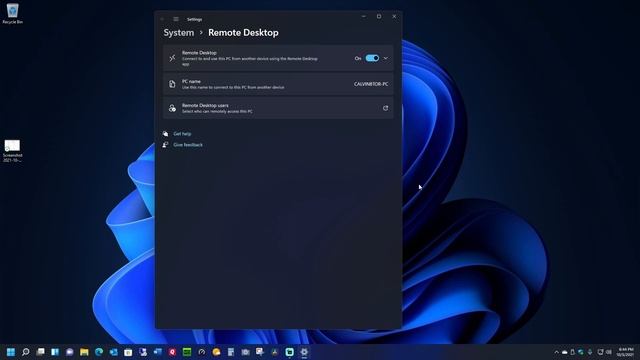Open the Windows Start menu
The height and width of the screenshot is (360, 640).
(x=11, y=352)
